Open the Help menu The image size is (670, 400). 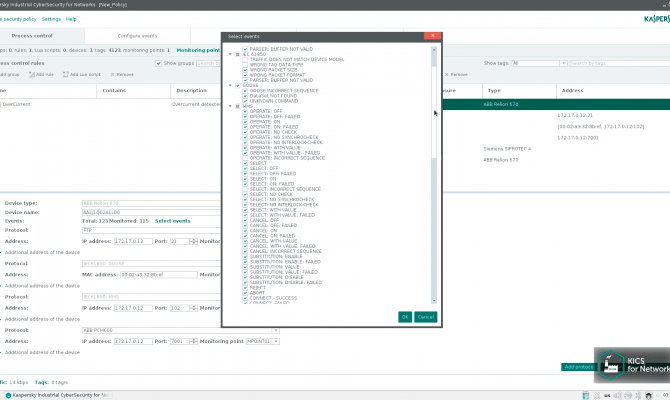[71, 19]
